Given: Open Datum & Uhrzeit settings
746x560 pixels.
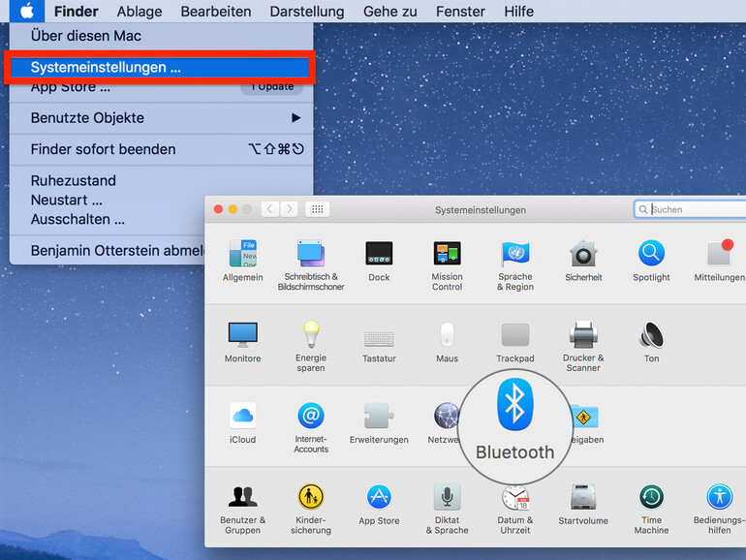Looking at the screenshot, I should 515,509.
